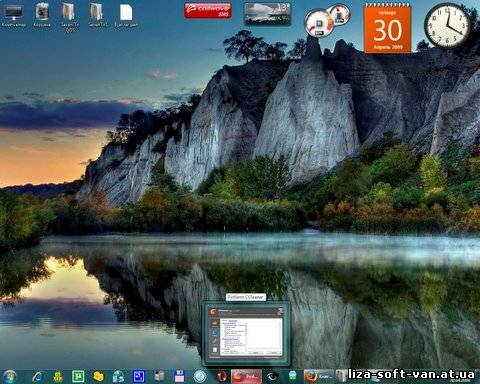
Task: Open the Recycle Bin desktop icon
Action: [42, 15]
